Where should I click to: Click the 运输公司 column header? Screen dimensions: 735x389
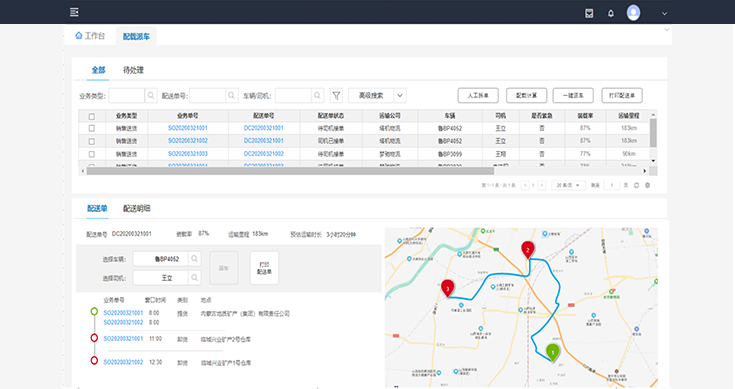(390, 116)
